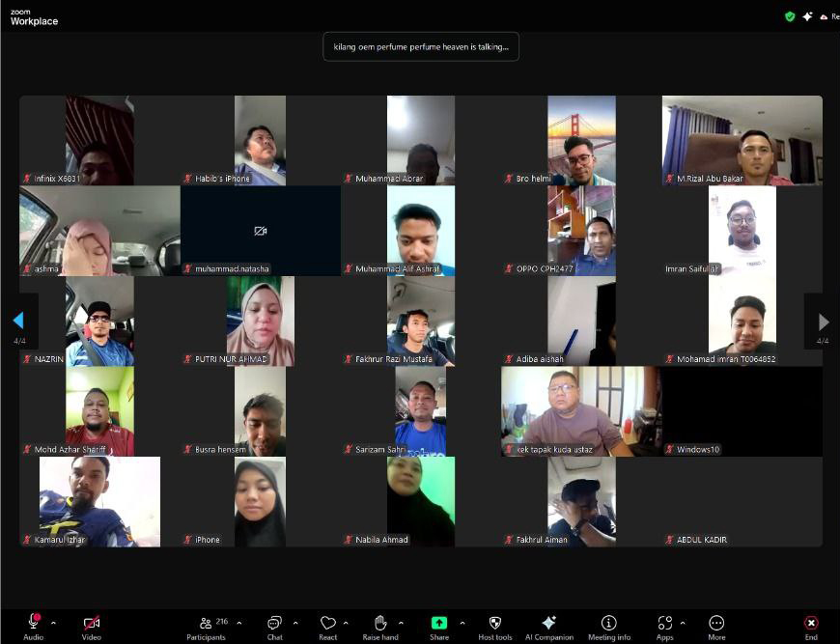Image resolution: width=840 pixels, height=644 pixels.
Task: Open Host tools shield icon
Action: tap(495, 624)
